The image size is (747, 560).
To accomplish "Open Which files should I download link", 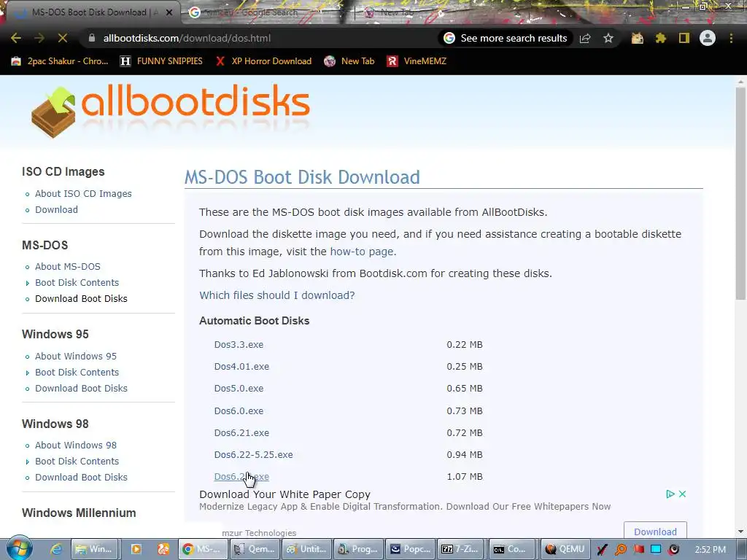I will coord(276,295).
